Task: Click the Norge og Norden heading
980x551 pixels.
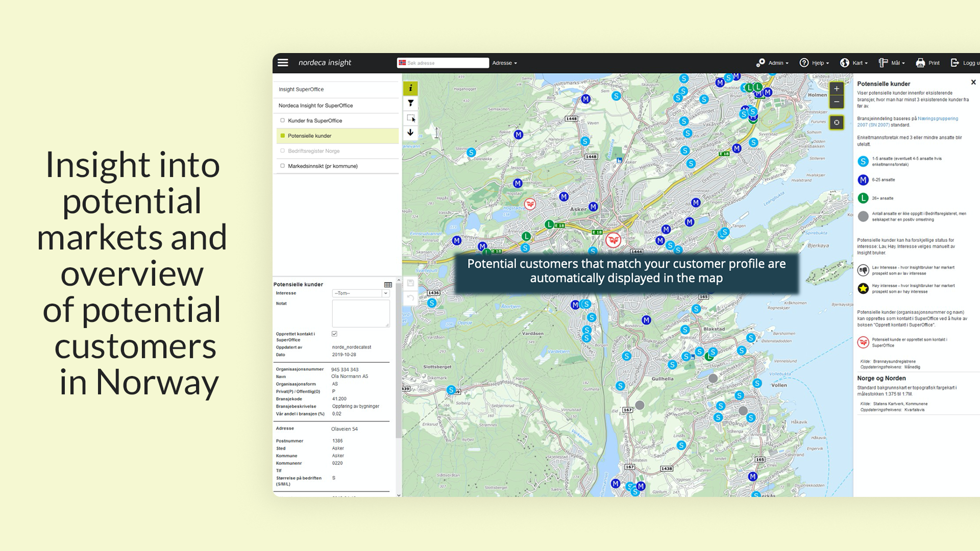Action: (881, 378)
